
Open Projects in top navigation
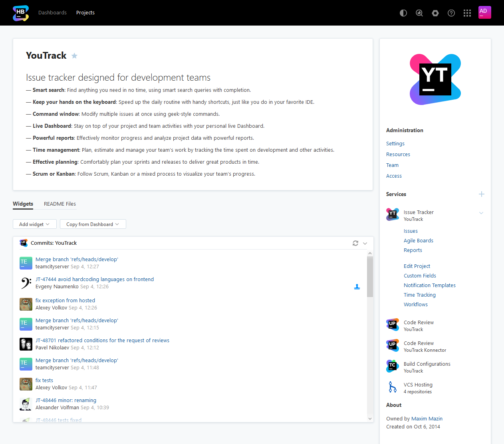coord(85,13)
